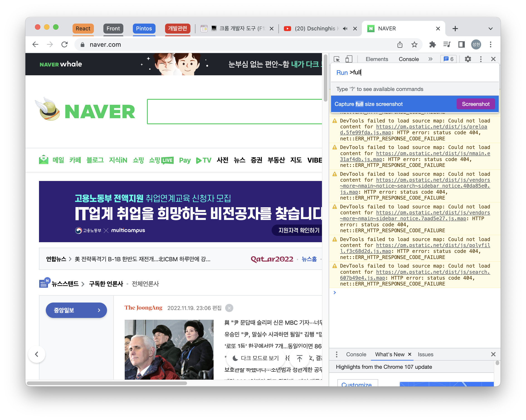526x420 pixels.
Task: Toggle the device toolbar icon
Action: (349, 59)
